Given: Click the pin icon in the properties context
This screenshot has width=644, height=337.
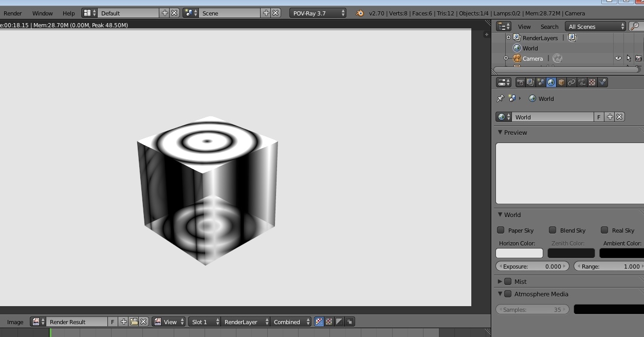Looking at the screenshot, I should pyautogui.click(x=500, y=98).
